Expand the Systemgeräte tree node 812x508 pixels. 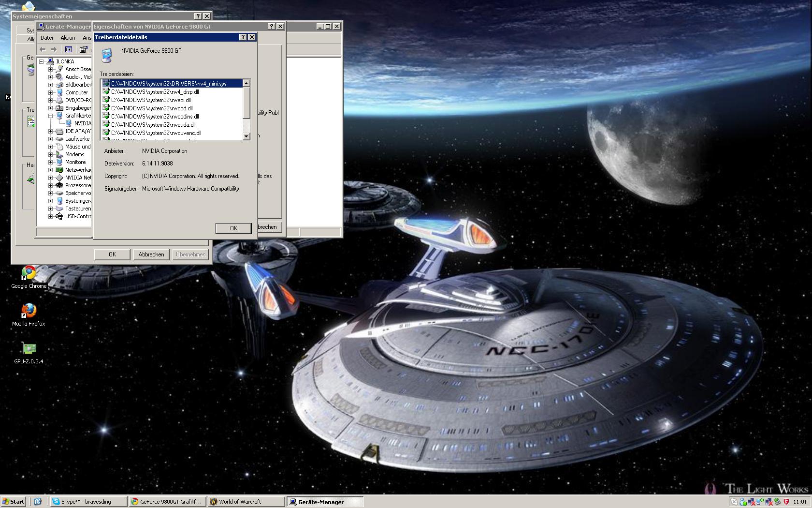(x=50, y=201)
